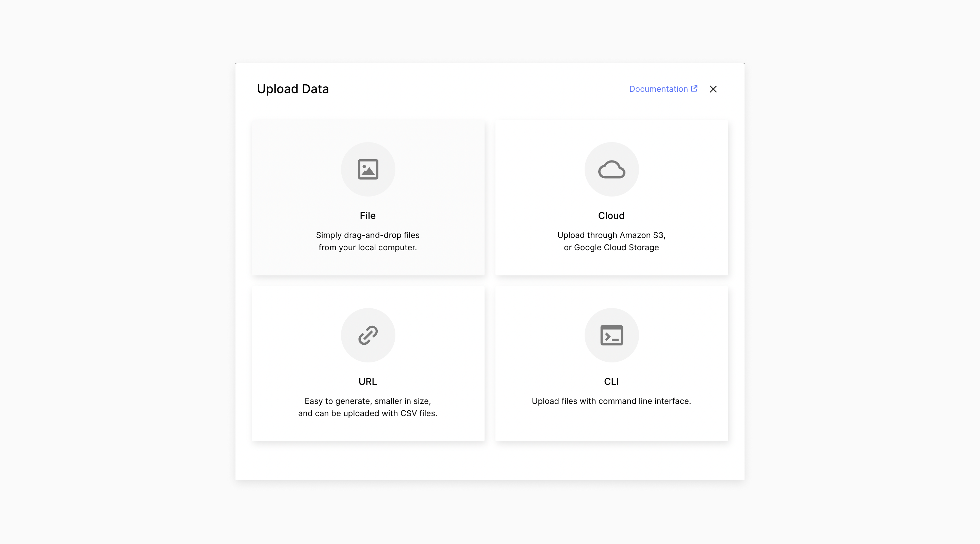Click "or Google Cloud Storage" text line
The height and width of the screenshot is (544, 980).
[x=611, y=248]
